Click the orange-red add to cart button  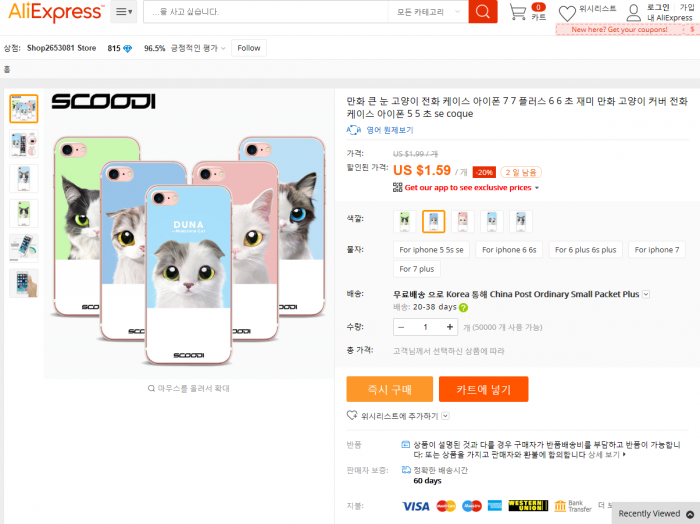[483, 389]
